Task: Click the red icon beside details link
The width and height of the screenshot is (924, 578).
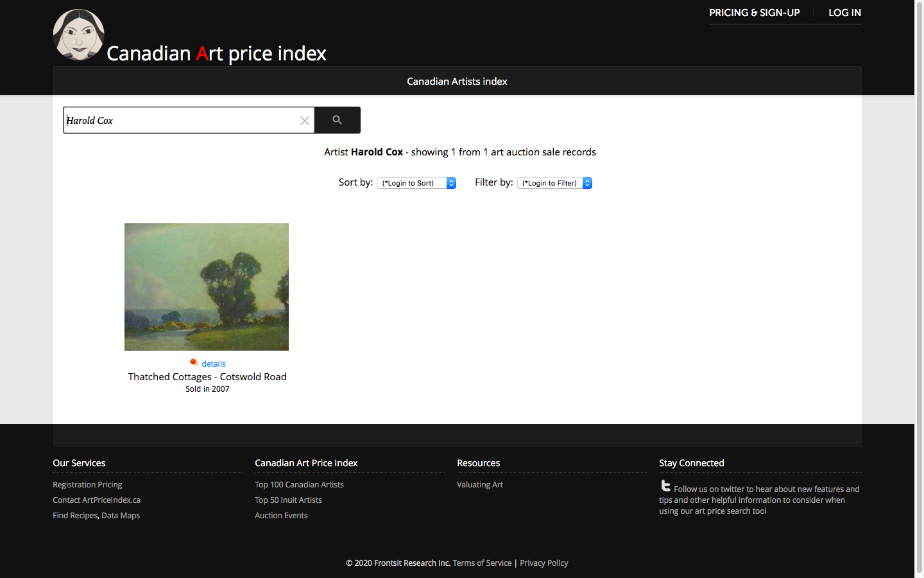Action: [x=193, y=362]
